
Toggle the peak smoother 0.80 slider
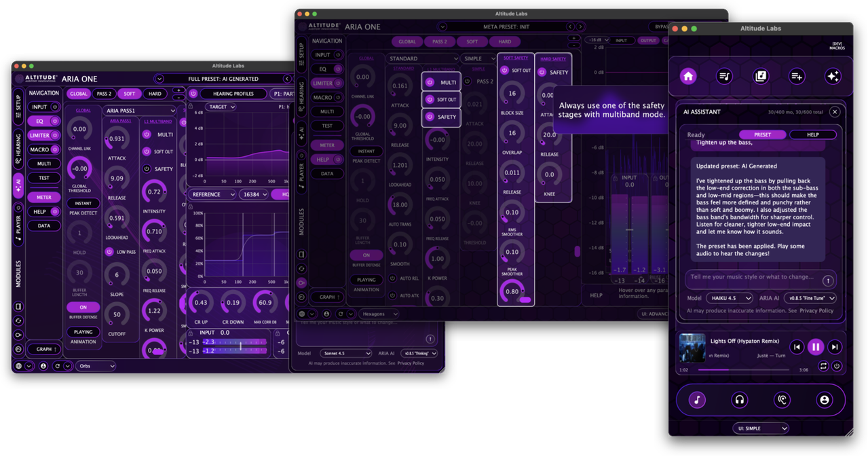coord(512,291)
